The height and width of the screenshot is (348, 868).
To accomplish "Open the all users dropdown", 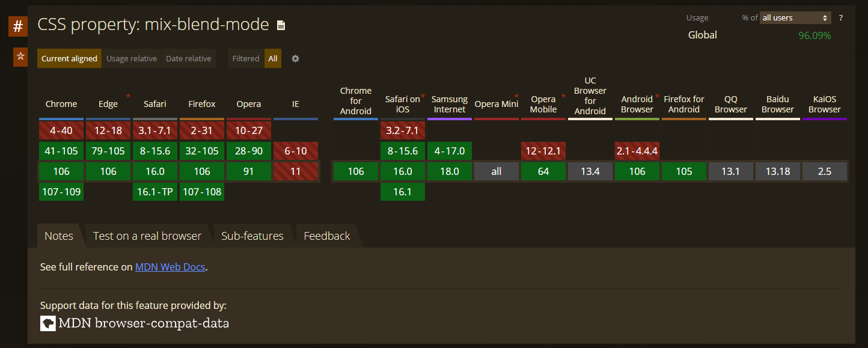I will (795, 17).
